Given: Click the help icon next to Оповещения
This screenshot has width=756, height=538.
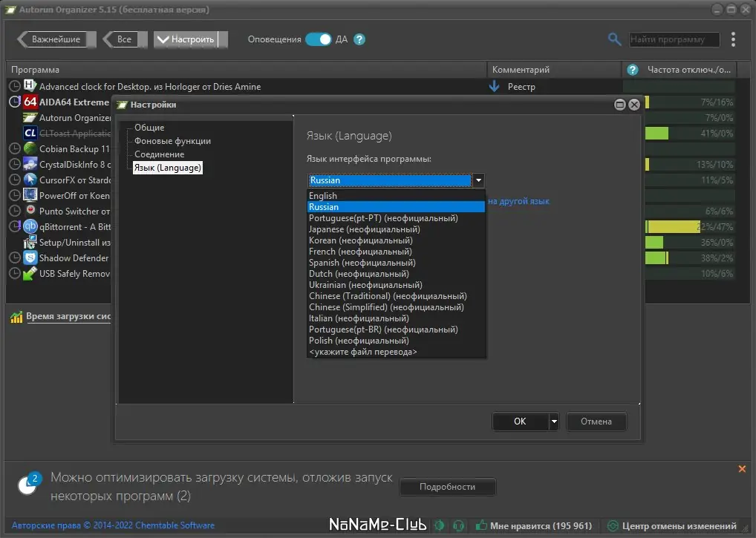Looking at the screenshot, I should pos(359,39).
